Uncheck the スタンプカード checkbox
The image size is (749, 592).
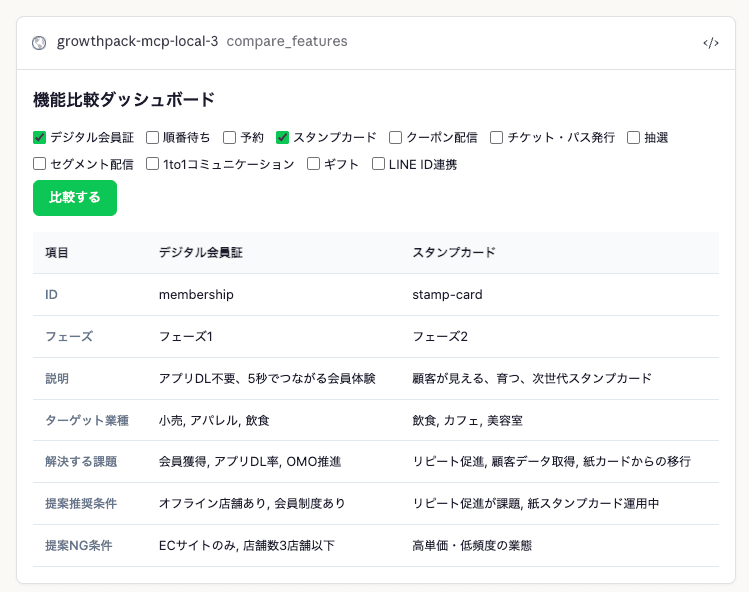[x=283, y=137]
